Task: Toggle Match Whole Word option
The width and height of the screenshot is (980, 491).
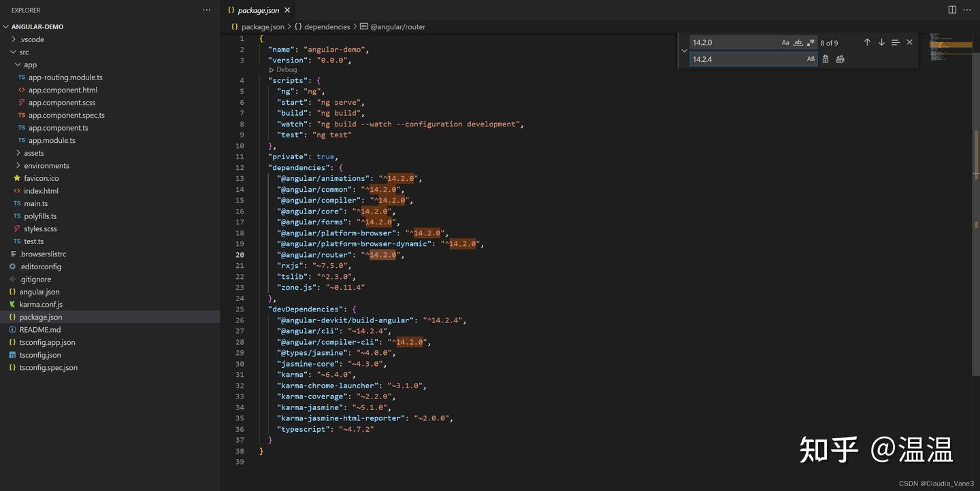Action: click(798, 42)
